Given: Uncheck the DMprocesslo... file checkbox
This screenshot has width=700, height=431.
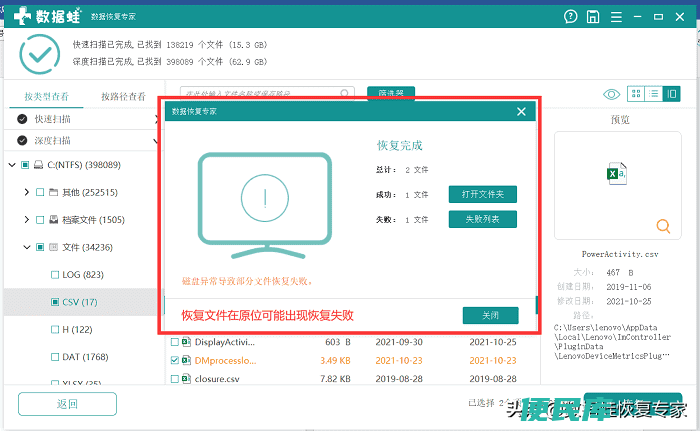Looking at the screenshot, I should click(x=175, y=360).
